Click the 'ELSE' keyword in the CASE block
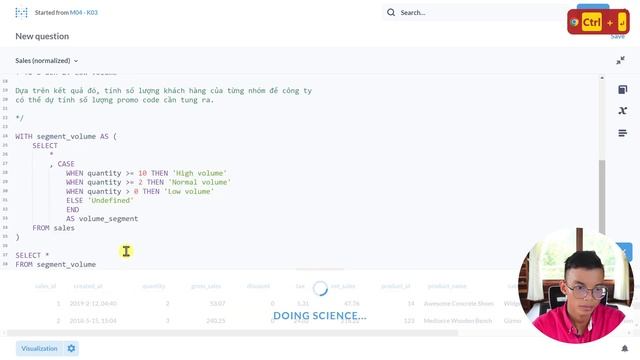This screenshot has height=360, width=640. 74,200
